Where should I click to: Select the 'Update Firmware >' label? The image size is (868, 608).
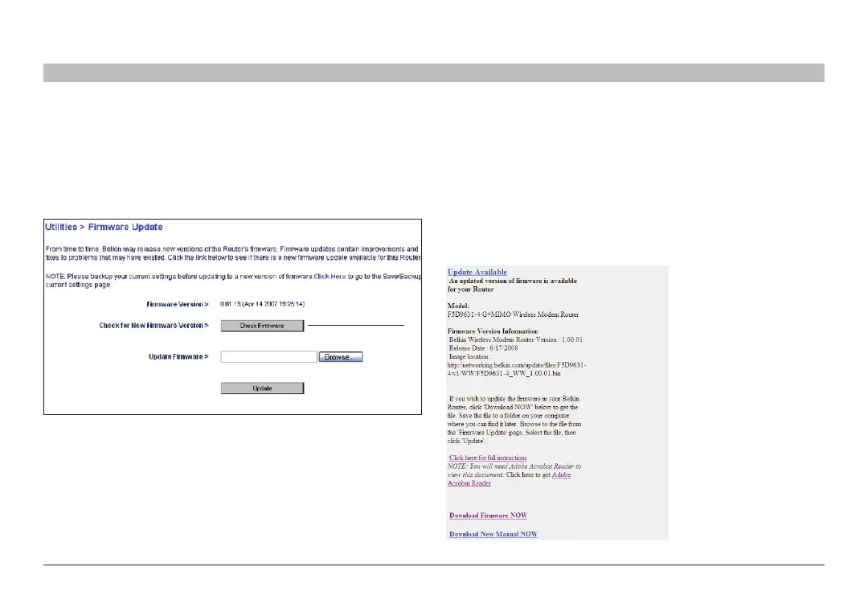click(x=178, y=356)
